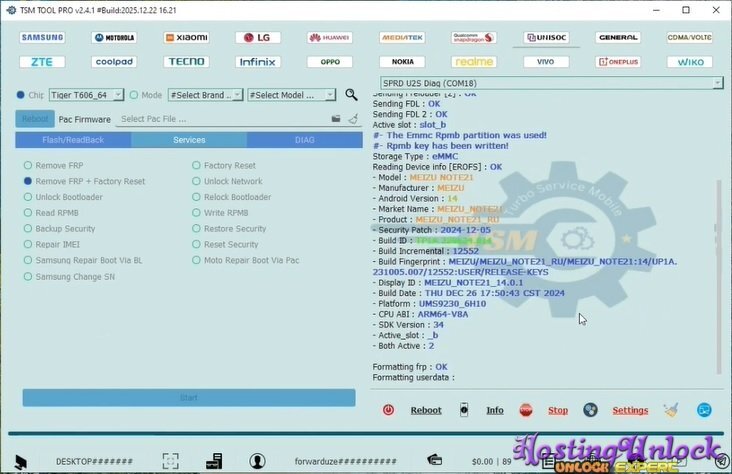Image resolution: width=732 pixels, height=474 pixels.
Task: Click the Stop link
Action: coord(558,410)
